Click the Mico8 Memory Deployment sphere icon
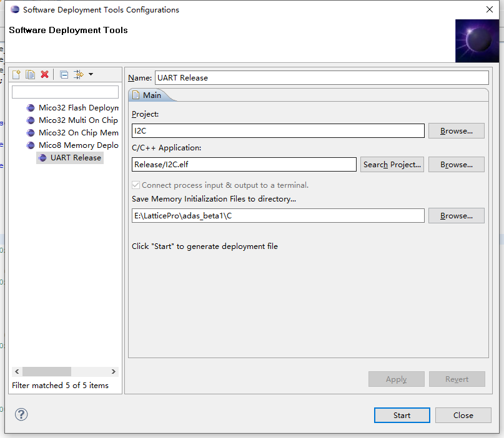This screenshot has height=438, width=504. point(31,145)
